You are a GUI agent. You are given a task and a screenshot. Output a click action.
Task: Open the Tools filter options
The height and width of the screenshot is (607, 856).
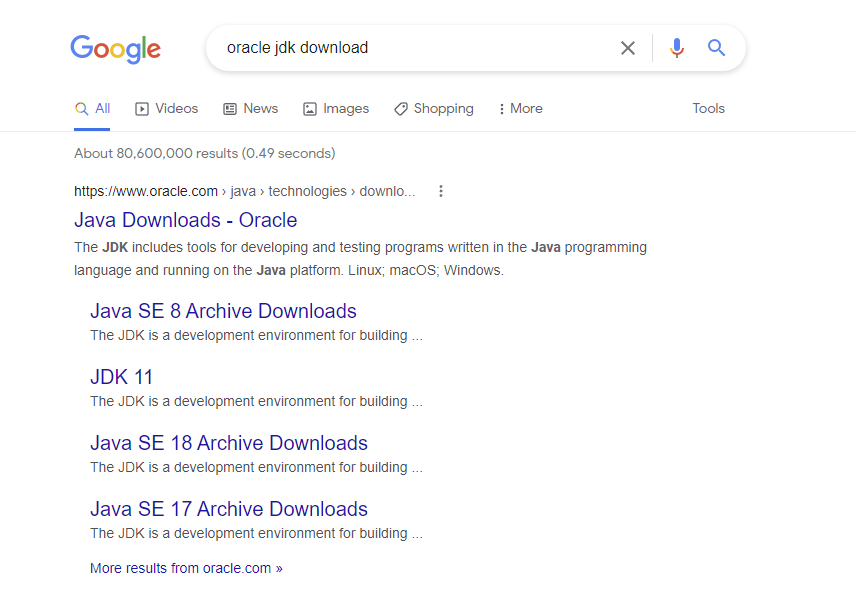pyautogui.click(x=709, y=109)
